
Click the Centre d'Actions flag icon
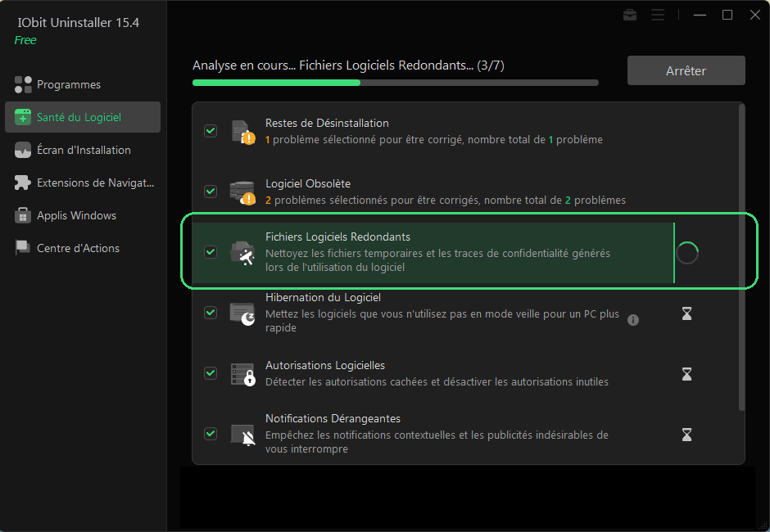coord(23,248)
